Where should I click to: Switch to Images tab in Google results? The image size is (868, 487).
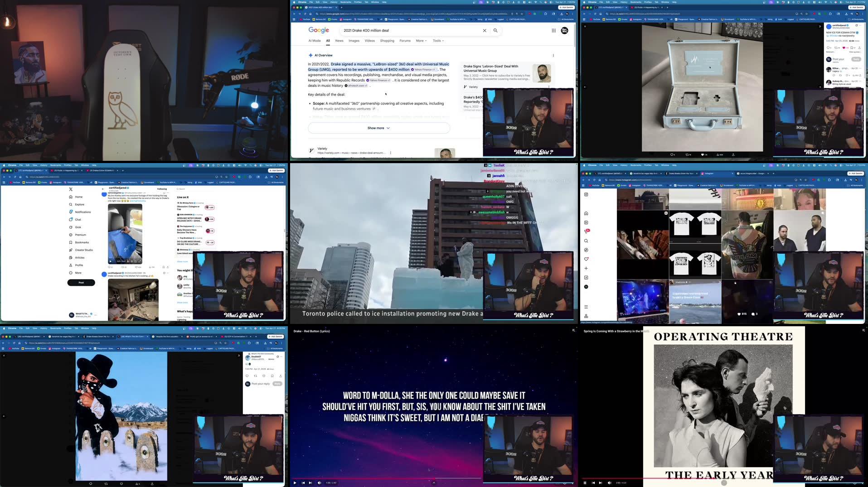pos(354,41)
